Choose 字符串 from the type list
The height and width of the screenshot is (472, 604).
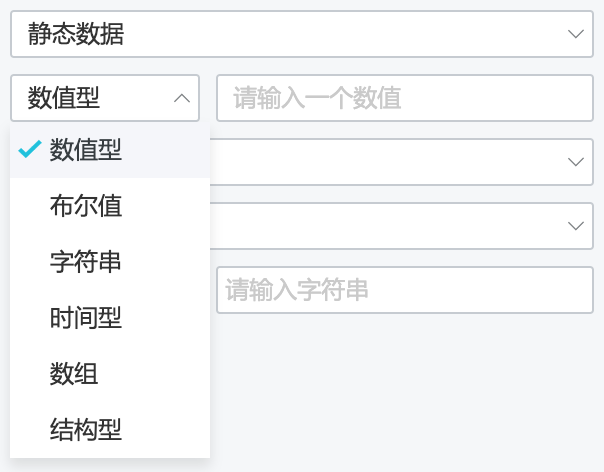coord(110,262)
